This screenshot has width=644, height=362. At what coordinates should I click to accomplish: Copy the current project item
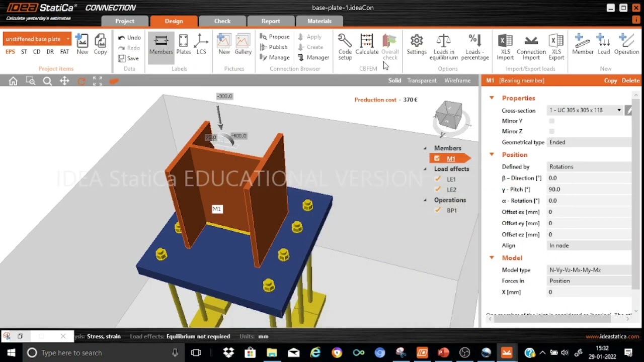(x=100, y=44)
